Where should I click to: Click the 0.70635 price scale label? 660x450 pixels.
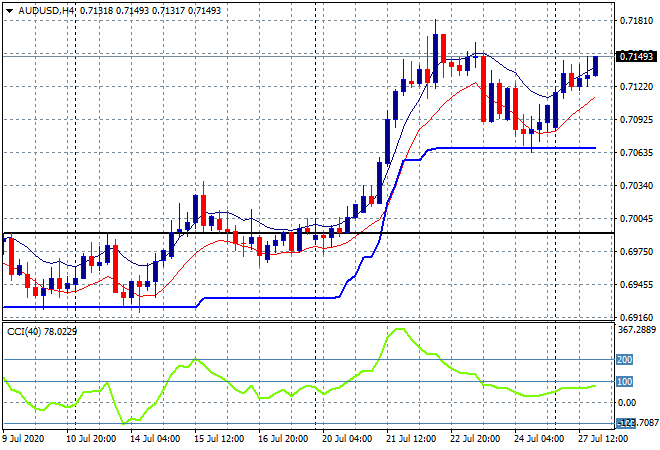coord(636,152)
